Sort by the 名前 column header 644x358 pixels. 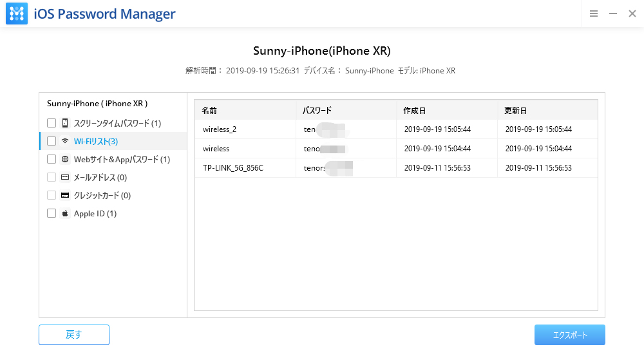pos(209,111)
